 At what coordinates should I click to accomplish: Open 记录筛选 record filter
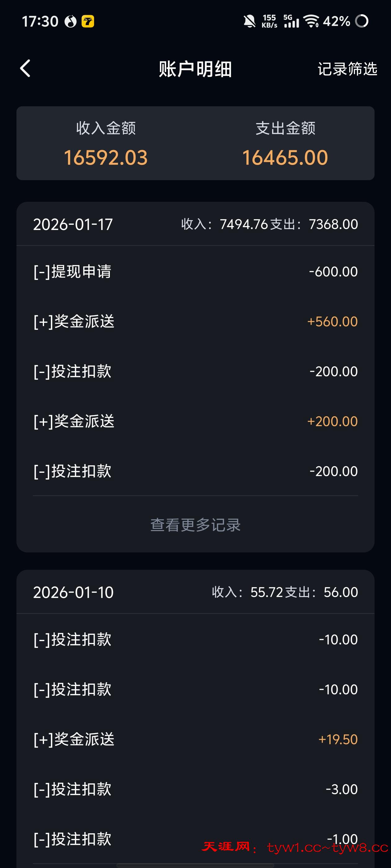347,69
